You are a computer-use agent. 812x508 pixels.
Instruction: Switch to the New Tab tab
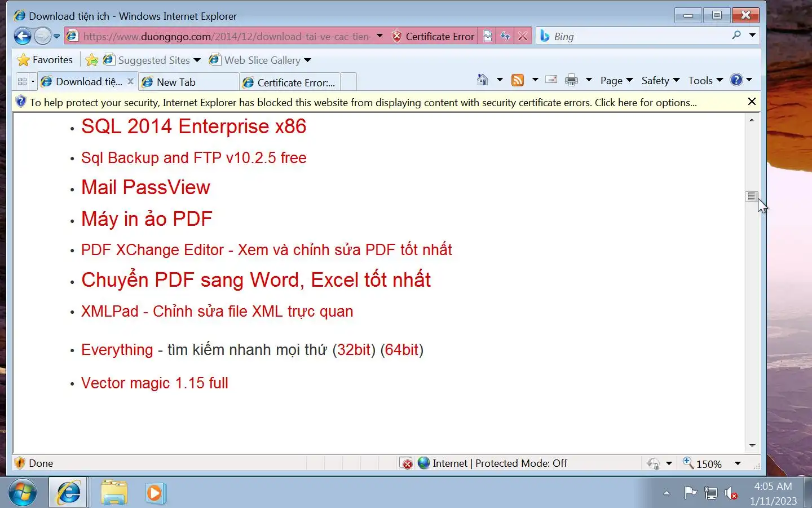189,82
